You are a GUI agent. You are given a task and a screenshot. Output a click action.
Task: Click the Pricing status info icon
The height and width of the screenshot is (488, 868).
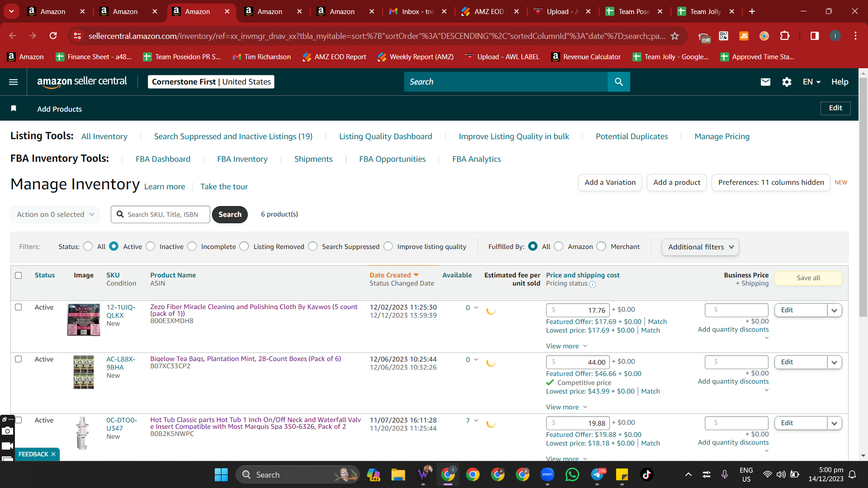593,284
